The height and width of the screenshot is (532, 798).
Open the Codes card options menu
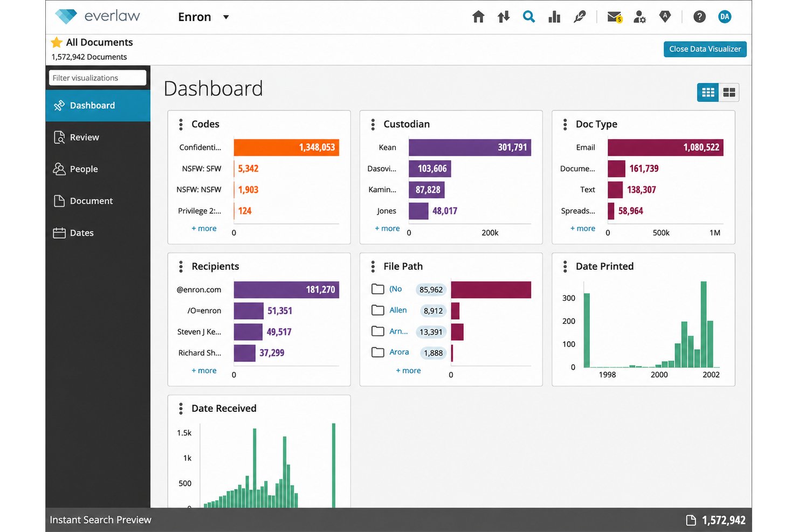tap(181, 124)
